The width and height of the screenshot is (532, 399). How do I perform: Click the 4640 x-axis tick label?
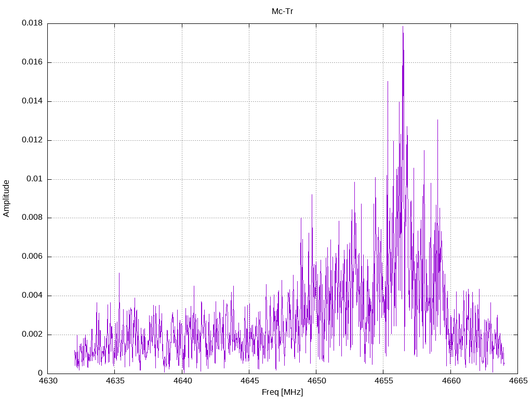click(182, 381)
